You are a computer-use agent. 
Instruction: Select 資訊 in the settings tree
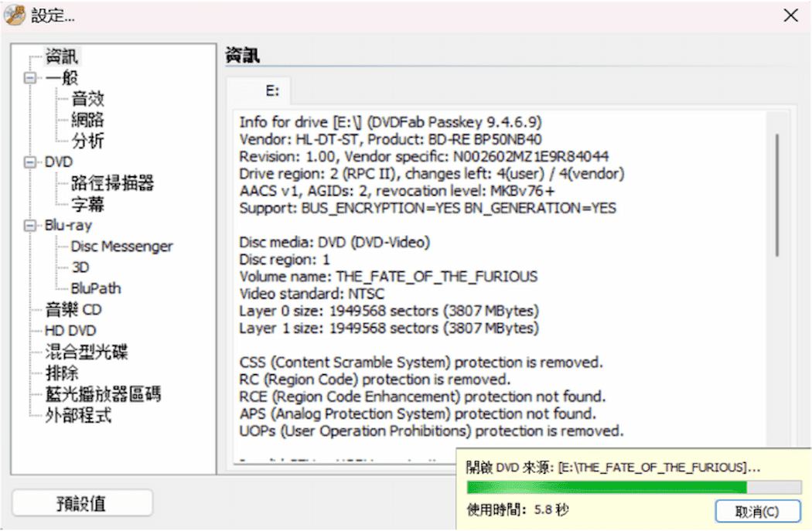[x=62, y=56]
